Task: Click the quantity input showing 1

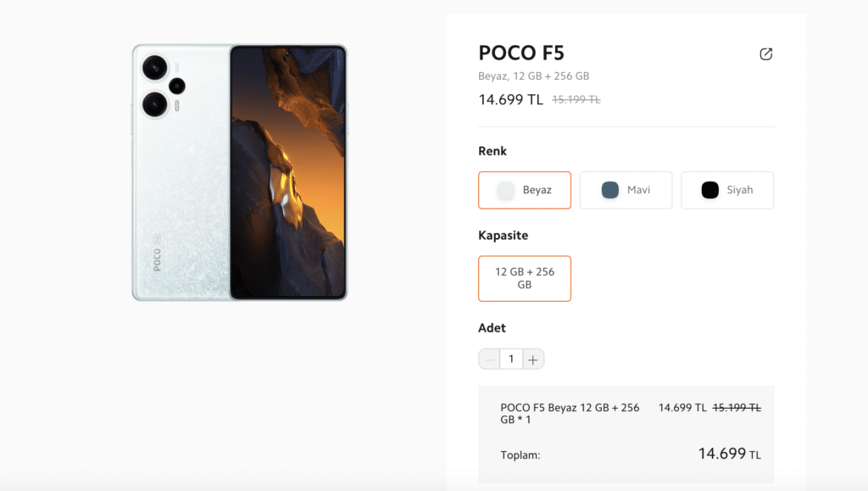Action: pyautogui.click(x=511, y=359)
